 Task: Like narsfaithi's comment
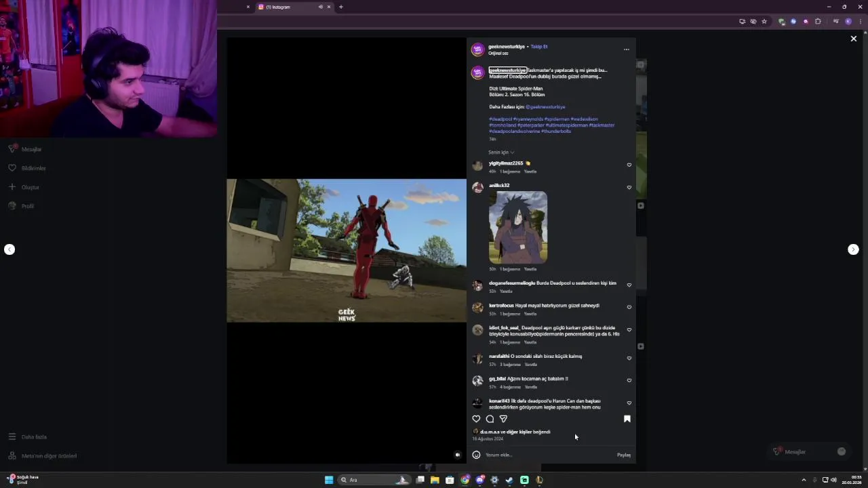click(629, 358)
